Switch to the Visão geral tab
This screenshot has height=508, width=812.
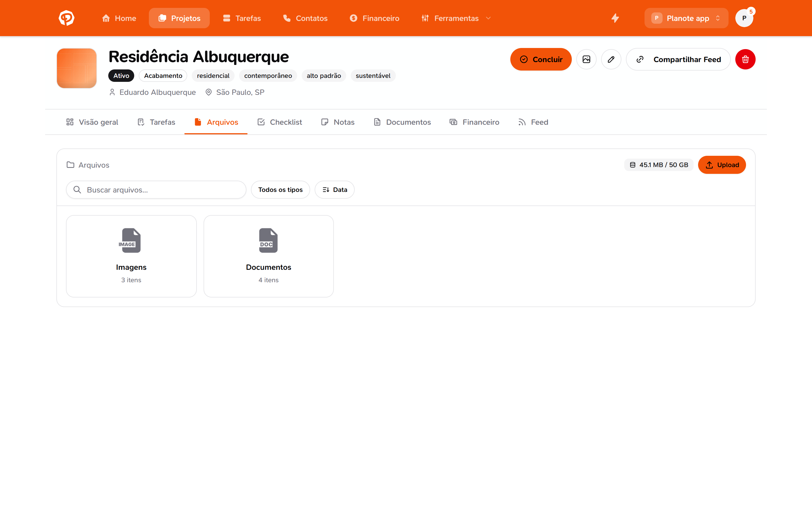[x=92, y=122]
